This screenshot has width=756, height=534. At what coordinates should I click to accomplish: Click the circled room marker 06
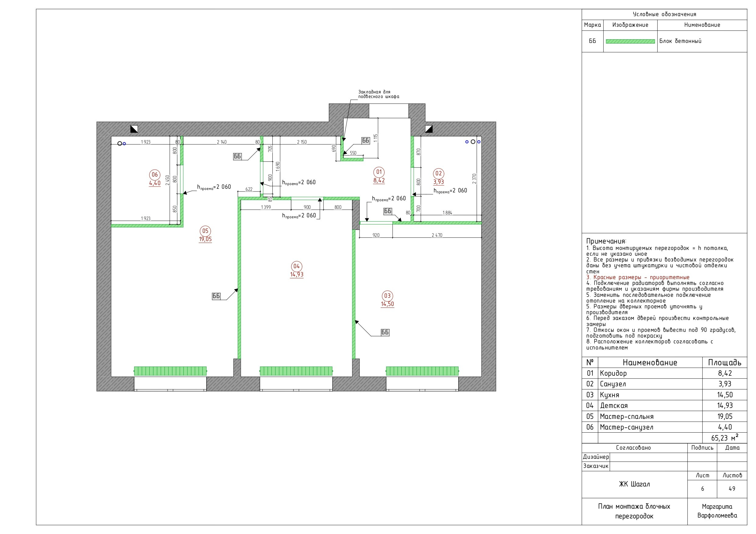click(155, 175)
